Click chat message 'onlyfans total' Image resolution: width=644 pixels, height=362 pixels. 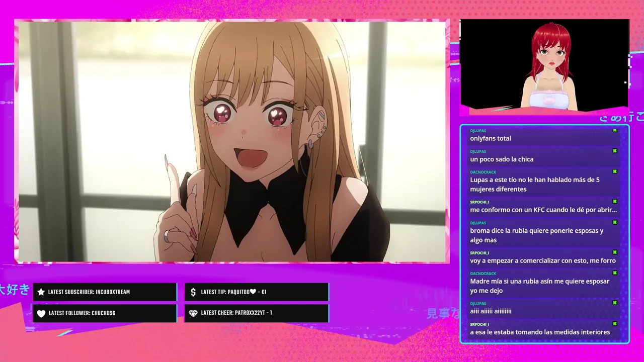click(x=491, y=138)
